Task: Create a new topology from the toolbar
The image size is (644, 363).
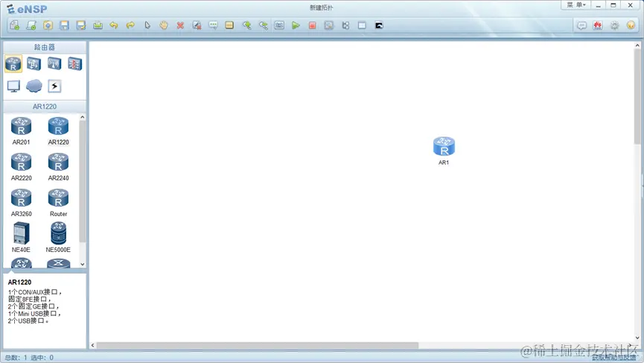Action: (14, 25)
